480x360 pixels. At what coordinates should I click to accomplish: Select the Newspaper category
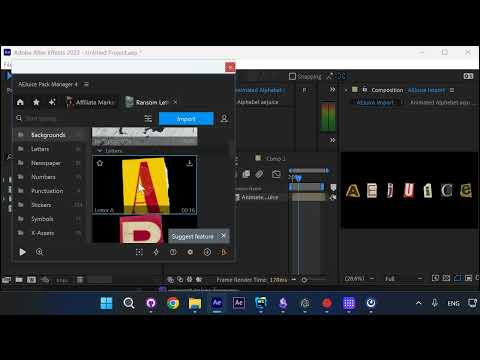click(x=46, y=163)
